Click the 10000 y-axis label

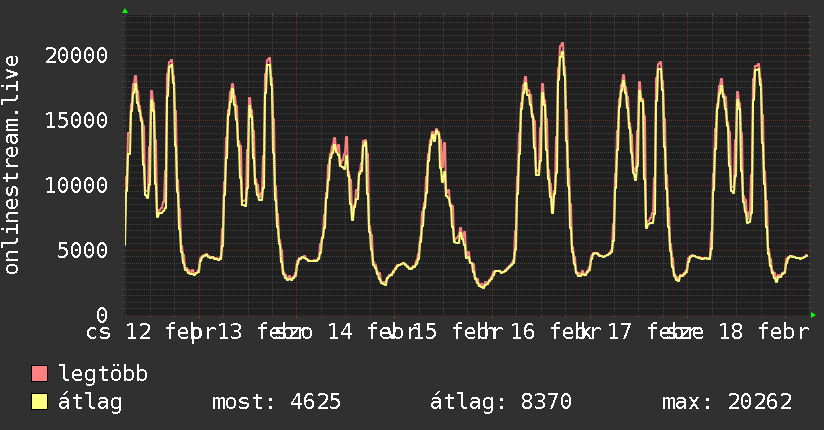coord(78,185)
